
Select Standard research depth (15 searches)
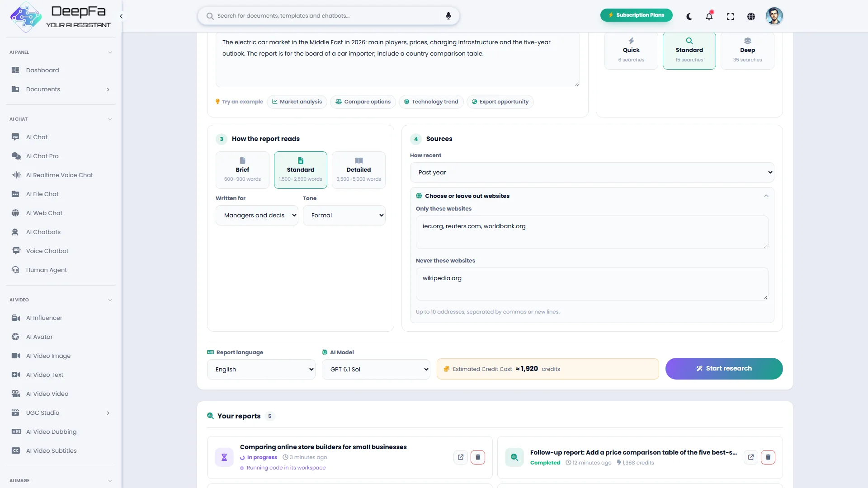[689, 51]
